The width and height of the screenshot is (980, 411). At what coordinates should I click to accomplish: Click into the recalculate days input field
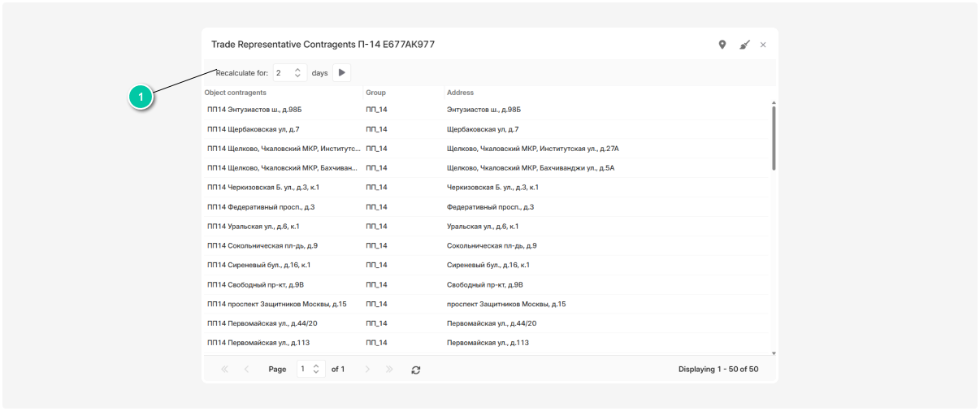[282, 73]
